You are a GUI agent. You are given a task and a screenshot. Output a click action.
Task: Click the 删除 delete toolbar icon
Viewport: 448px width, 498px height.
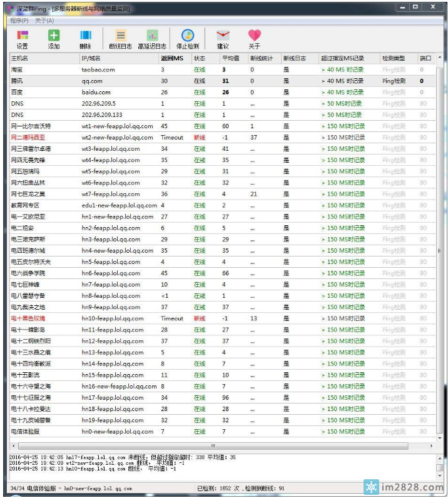(85, 36)
